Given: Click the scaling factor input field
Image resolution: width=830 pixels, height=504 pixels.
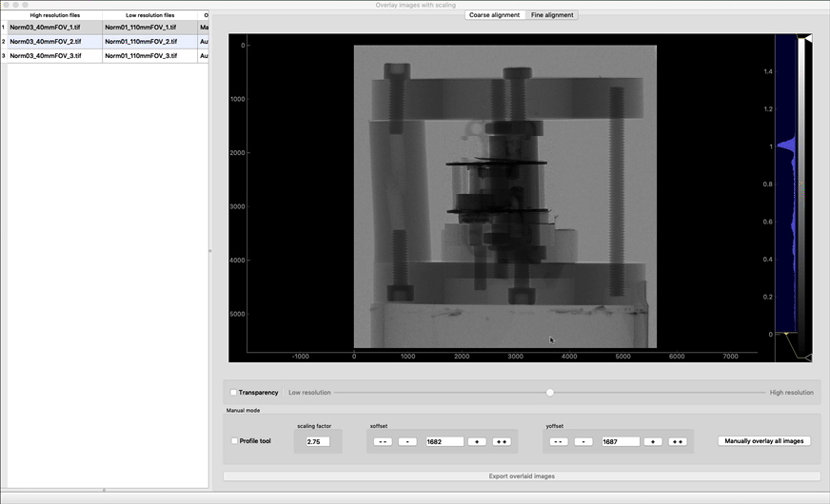Looking at the screenshot, I should coord(317,441).
